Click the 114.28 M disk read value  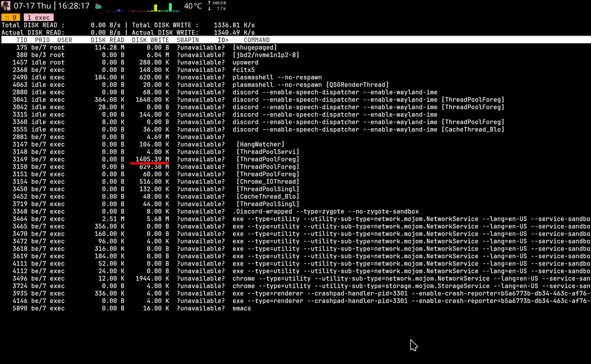tap(109, 48)
